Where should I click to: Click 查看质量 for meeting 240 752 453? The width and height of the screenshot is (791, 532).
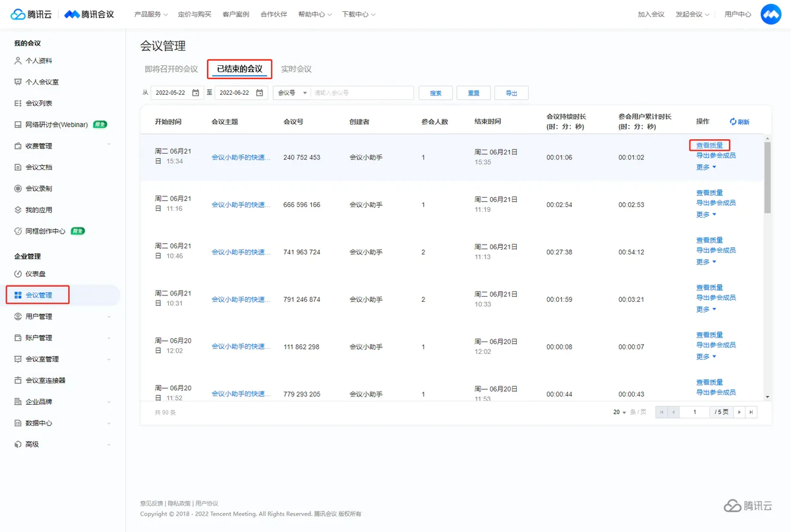(709, 145)
